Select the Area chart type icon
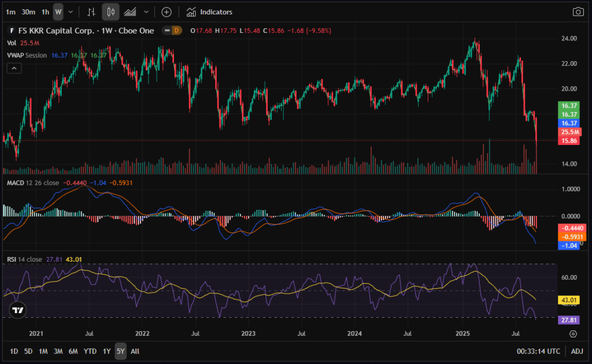The width and height of the screenshot is (592, 364). 131,12
